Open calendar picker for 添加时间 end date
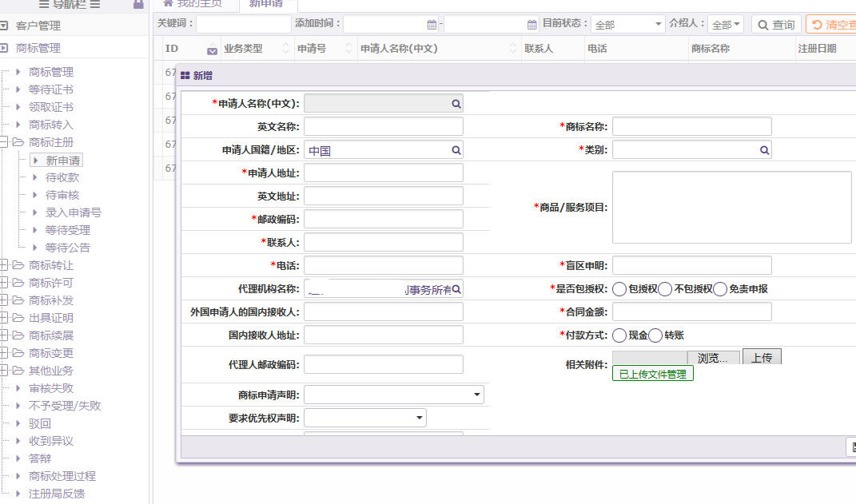The image size is (856, 504). (x=532, y=25)
